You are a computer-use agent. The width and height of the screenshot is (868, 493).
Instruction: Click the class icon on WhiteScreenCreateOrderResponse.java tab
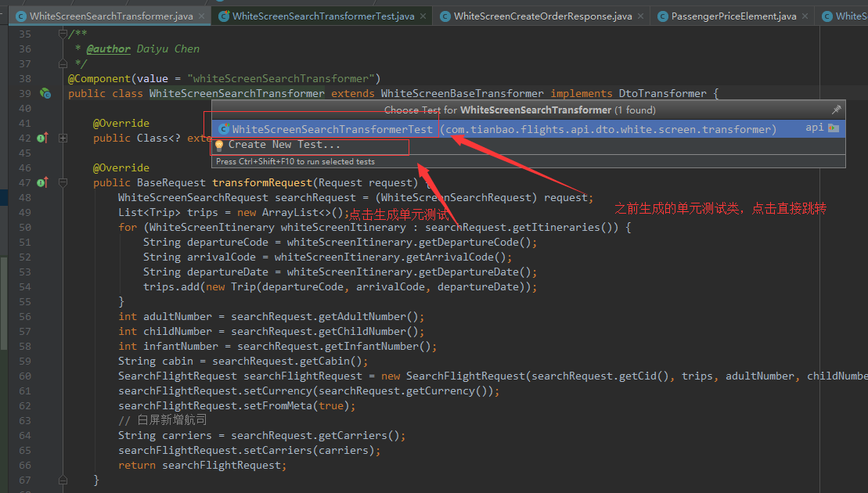coord(445,15)
